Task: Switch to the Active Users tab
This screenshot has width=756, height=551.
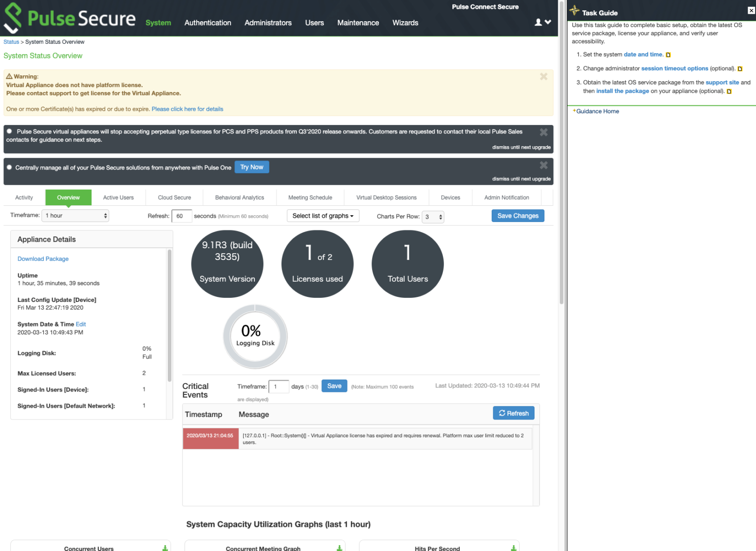Action: click(118, 197)
